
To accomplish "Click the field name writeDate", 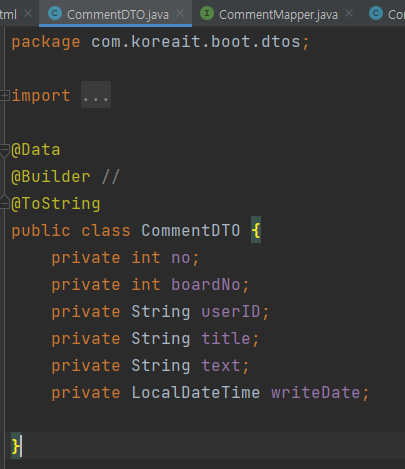I will [x=316, y=393].
